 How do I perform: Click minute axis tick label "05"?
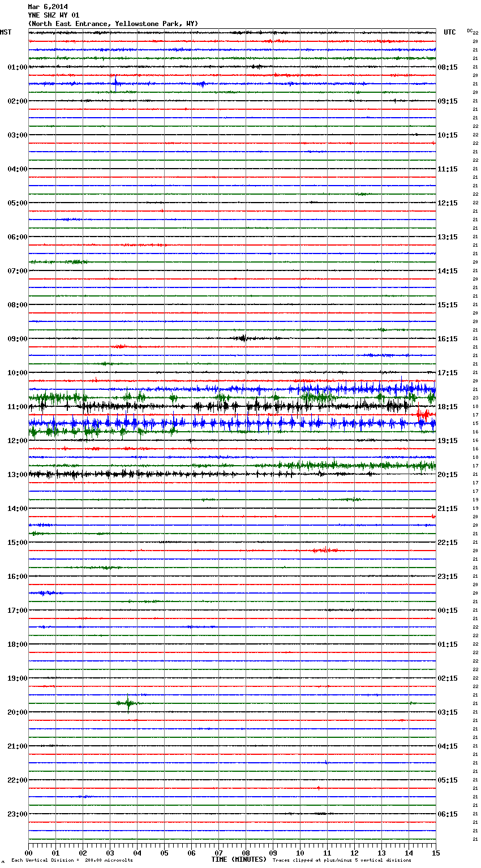[x=164, y=853]
